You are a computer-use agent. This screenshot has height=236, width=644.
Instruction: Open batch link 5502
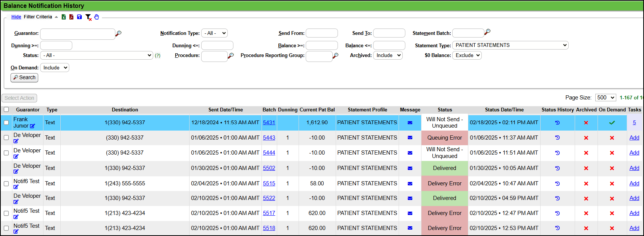pos(269,168)
